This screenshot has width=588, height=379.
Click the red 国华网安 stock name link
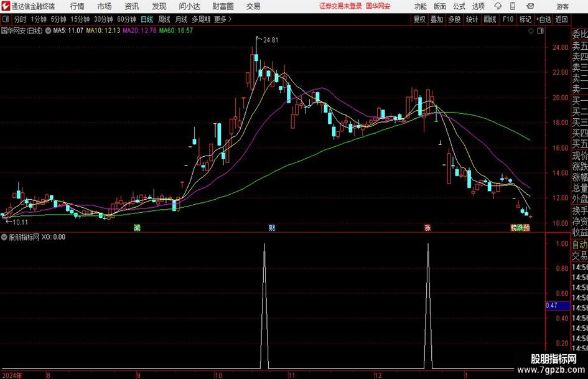point(378,6)
